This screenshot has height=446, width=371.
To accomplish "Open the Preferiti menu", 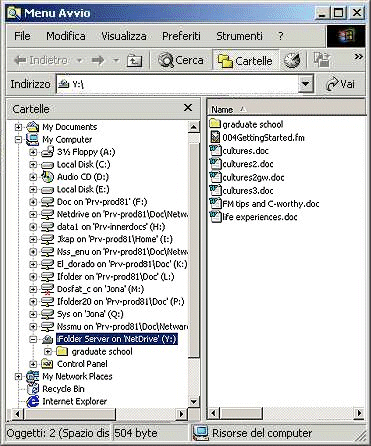I will click(x=181, y=36).
